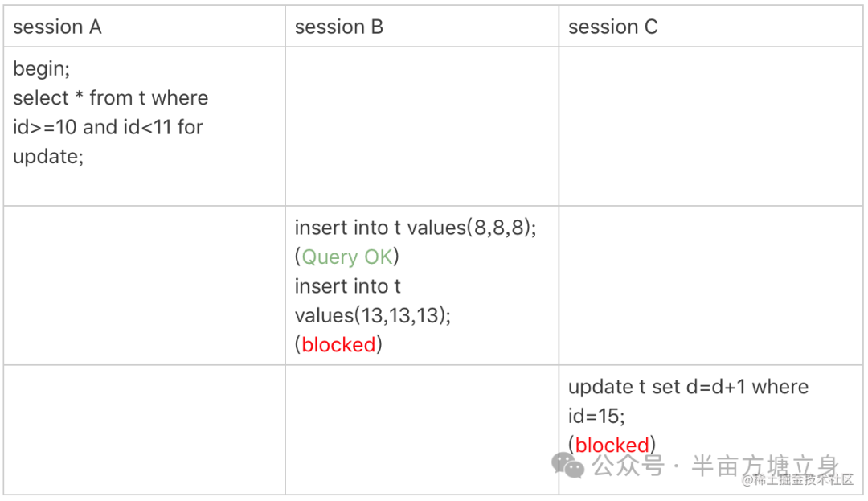Click the empty session A cell beside the update statement
This screenshot has width=868, height=501.
pyautogui.click(x=145, y=429)
